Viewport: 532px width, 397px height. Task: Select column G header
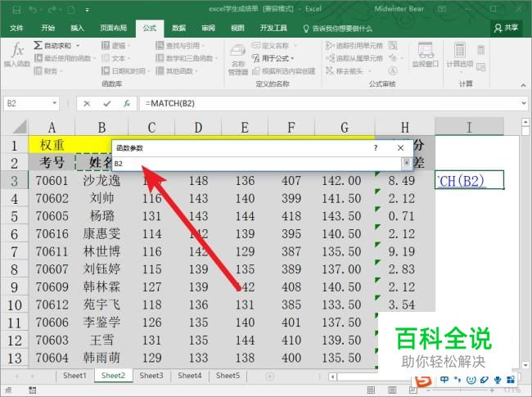pyautogui.click(x=345, y=127)
